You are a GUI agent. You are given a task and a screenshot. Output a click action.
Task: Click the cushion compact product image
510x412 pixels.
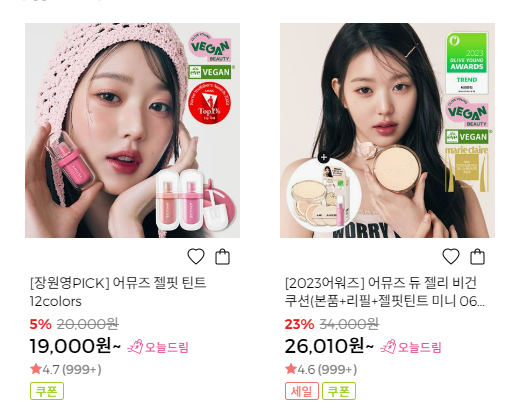click(x=387, y=130)
